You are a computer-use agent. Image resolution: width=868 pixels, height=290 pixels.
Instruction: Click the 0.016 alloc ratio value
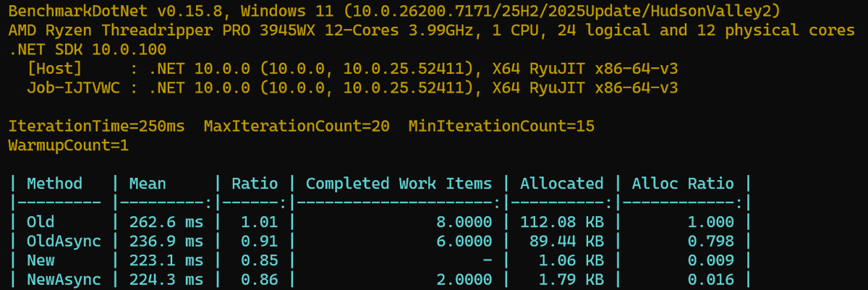(x=710, y=279)
